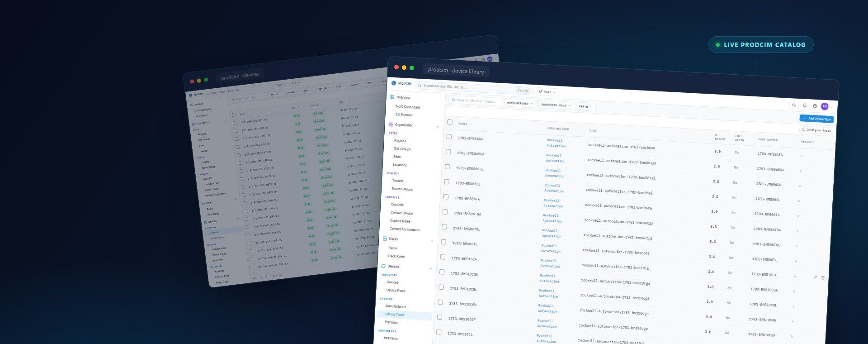The height and width of the screenshot is (344, 868).
Task: Click the 1783-BMS10CGP model cell
Action: (462, 319)
